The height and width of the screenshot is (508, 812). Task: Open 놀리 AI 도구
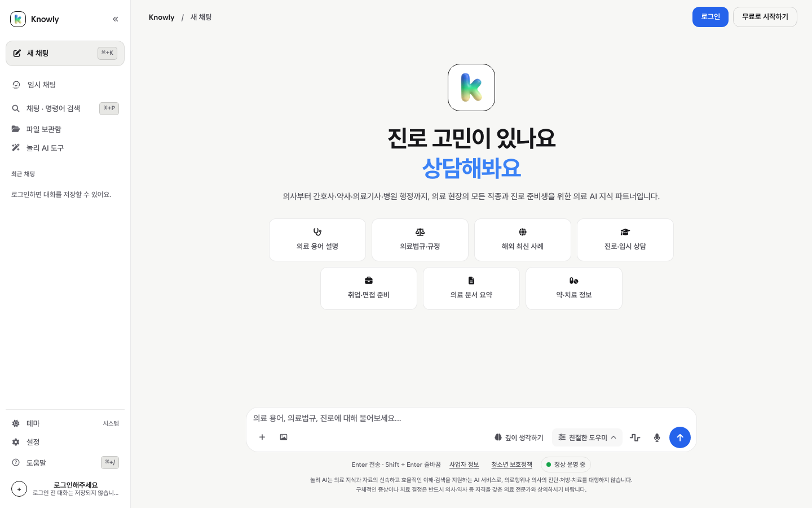pyautogui.click(x=65, y=148)
